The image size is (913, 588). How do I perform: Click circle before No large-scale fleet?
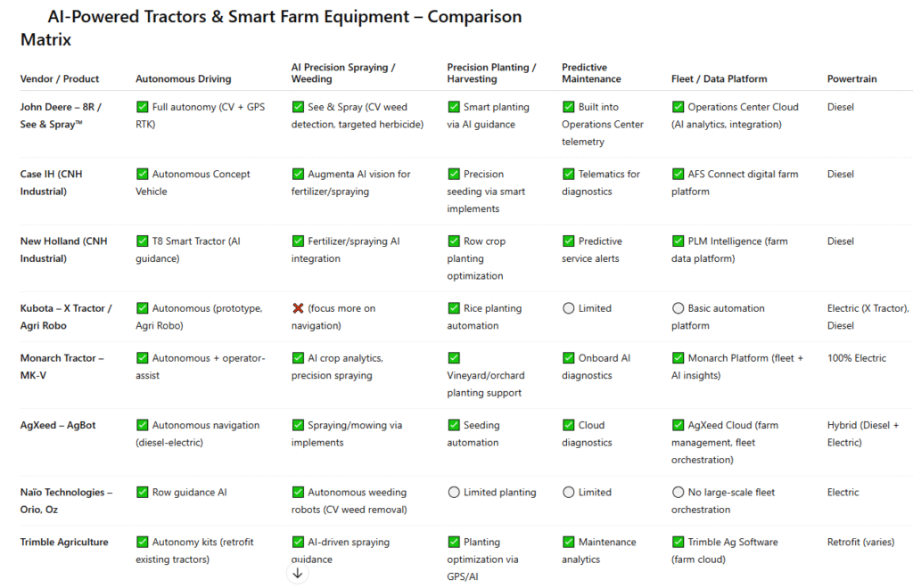click(x=678, y=492)
